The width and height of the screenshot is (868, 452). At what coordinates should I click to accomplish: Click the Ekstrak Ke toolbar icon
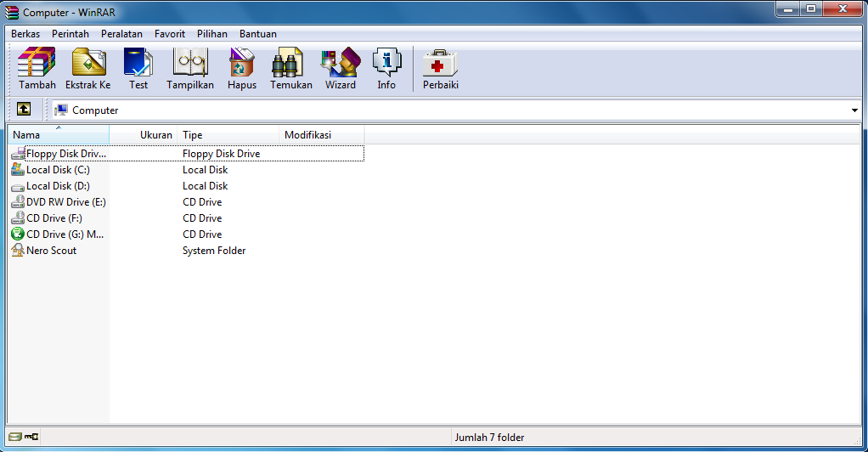click(88, 62)
